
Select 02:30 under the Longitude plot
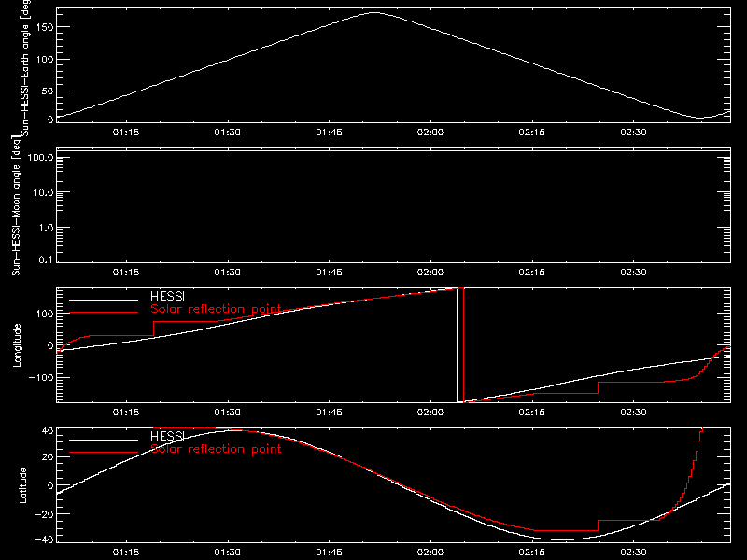pyautogui.click(x=633, y=412)
